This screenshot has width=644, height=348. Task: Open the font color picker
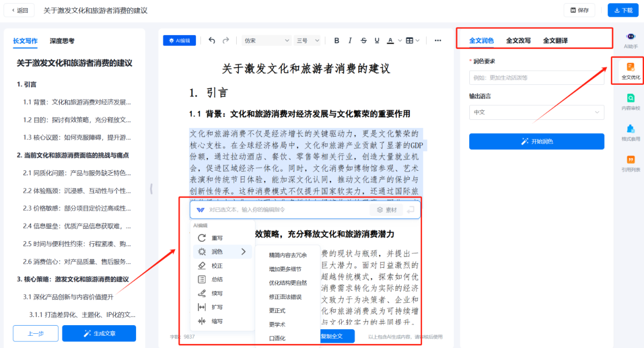391,41
